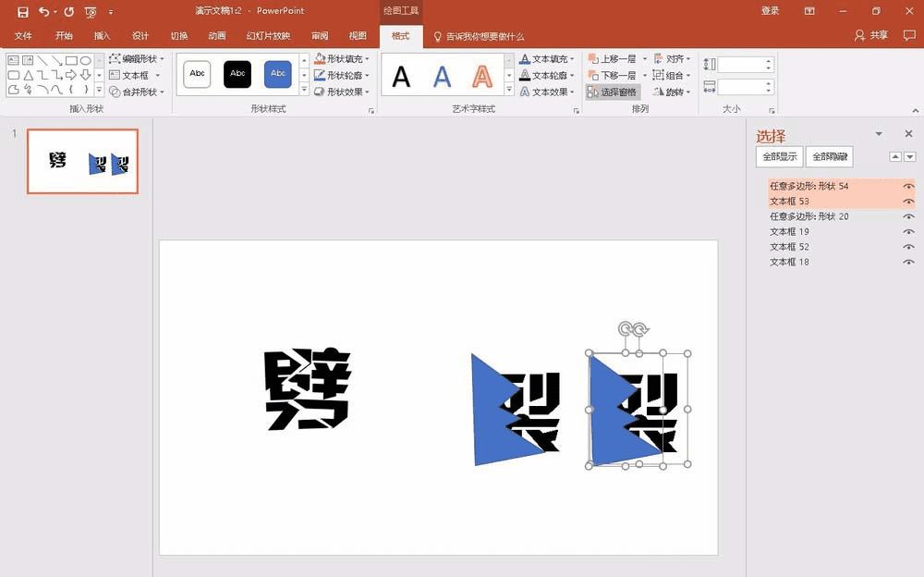This screenshot has height=577, width=924.
Task: Undo the last action
Action: click(x=44, y=12)
